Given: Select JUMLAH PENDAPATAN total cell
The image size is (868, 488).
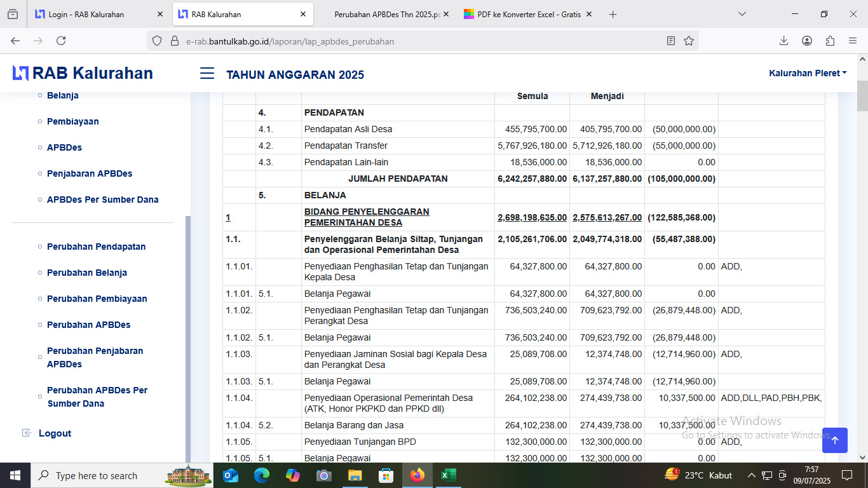Looking at the screenshot, I should coord(398,179).
